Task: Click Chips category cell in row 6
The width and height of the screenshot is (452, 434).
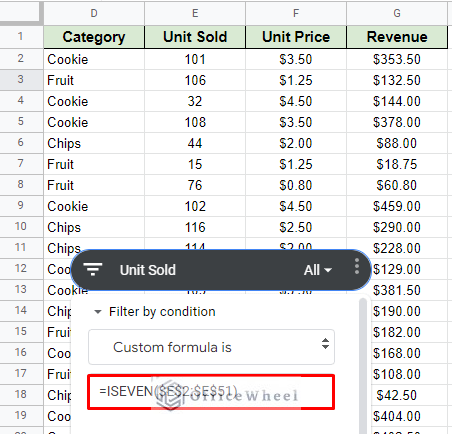Action: [x=94, y=143]
